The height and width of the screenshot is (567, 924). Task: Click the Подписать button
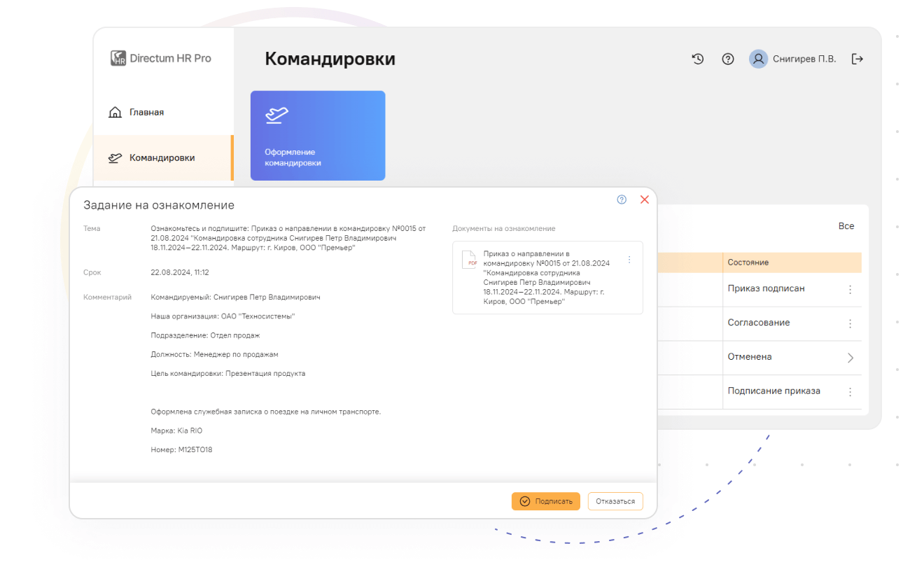tap(546, 501)
